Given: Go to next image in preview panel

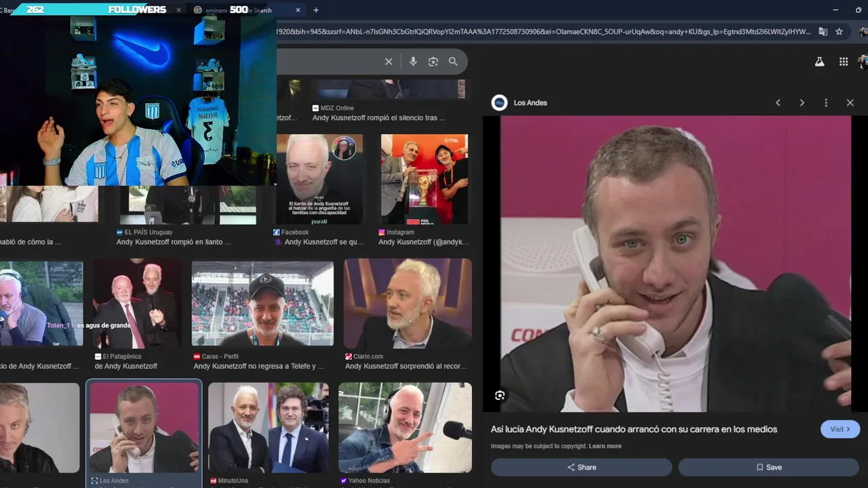Looking at the screenshot, I should click(x=802, y=102).
